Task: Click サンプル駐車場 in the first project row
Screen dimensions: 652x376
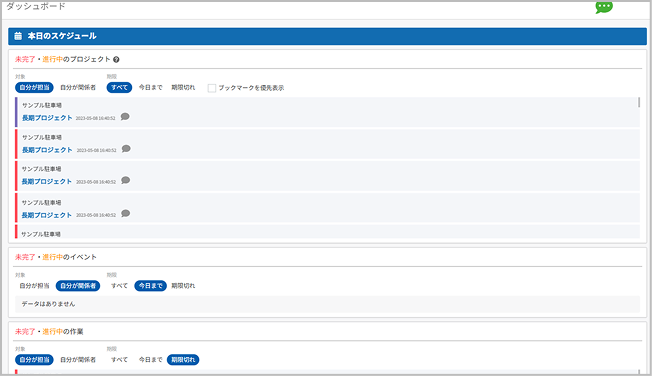Action: (x=42, y=105)
